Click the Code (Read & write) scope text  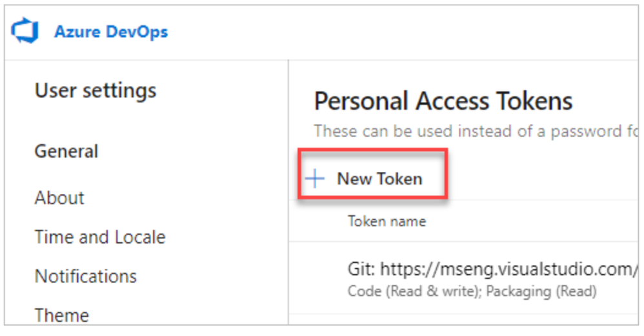coord(414,291)
